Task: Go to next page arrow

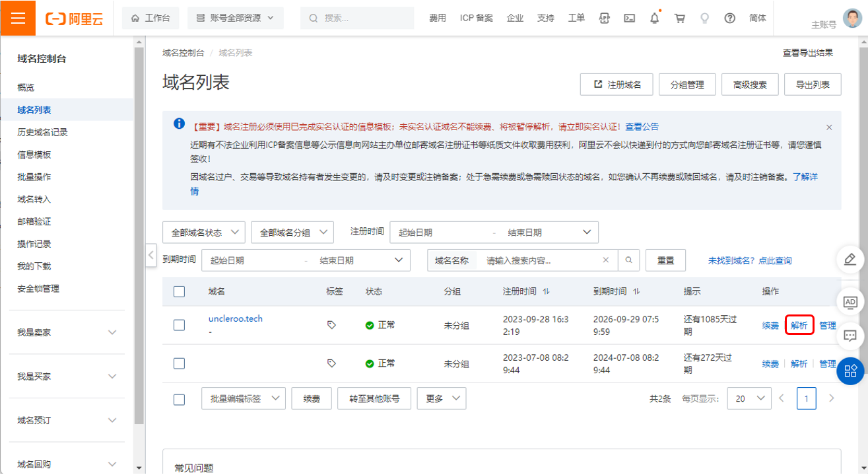Action: [831, 398]
